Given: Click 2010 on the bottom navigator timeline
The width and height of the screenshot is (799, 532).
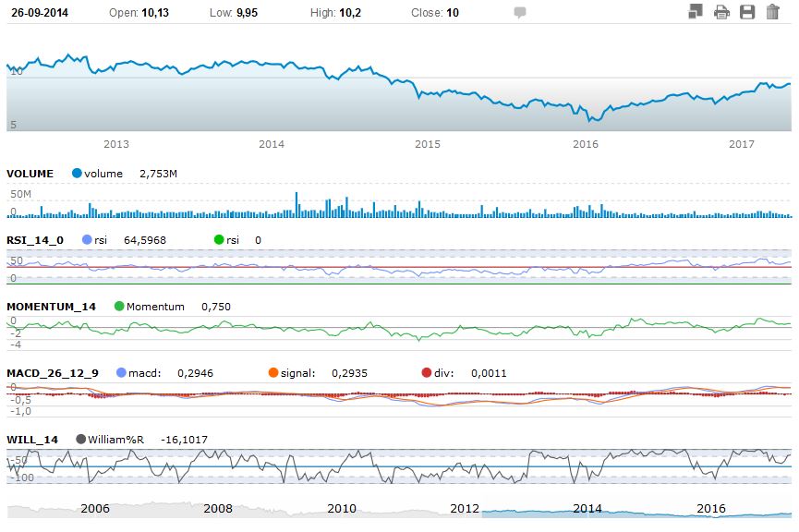Looking at the screenshot, I should pyautogui.click(x=341, y=509).
